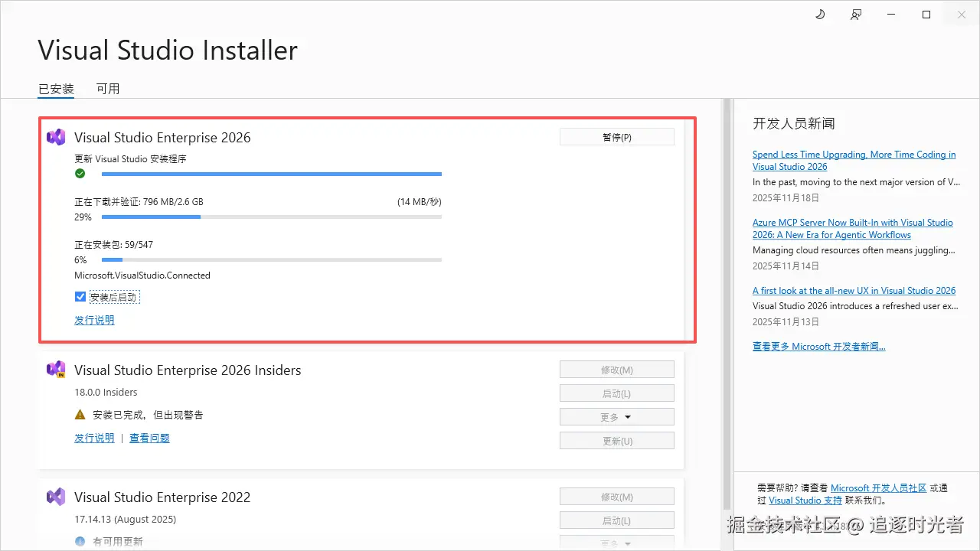Viewport: 980px width, 551px height.
Task: Pause the installation with 暂停(P)
Action: click(617, 137)
